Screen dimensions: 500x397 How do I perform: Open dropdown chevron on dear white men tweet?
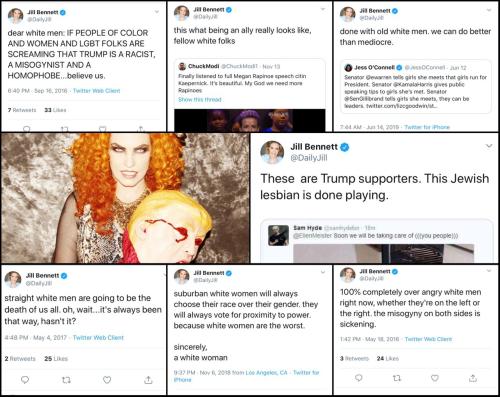tap(157, 12)
